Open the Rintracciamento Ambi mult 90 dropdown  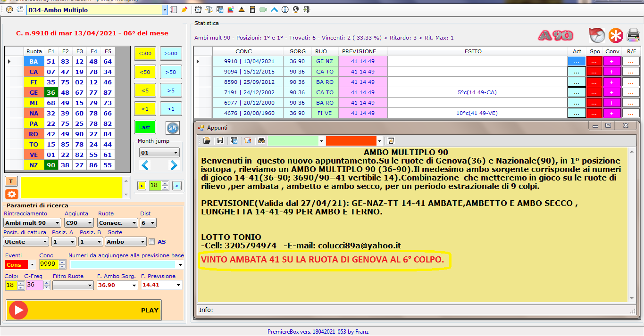pos(33,223)
